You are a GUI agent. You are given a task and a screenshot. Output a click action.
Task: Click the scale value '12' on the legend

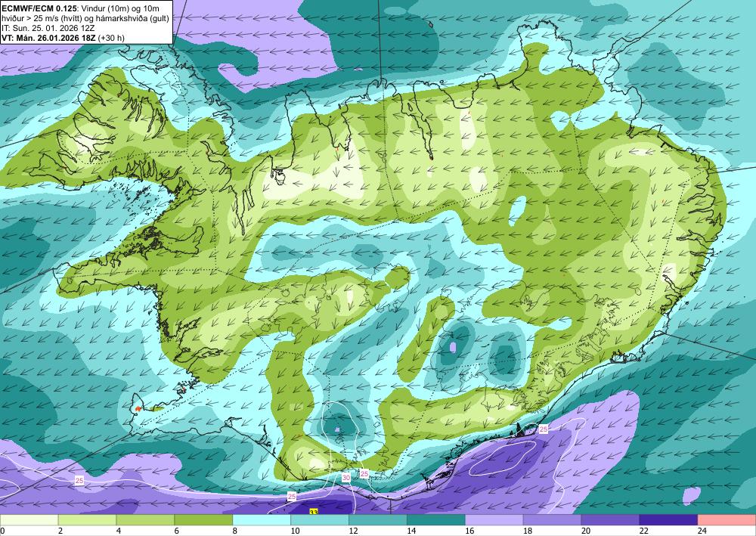pos(354,531)
